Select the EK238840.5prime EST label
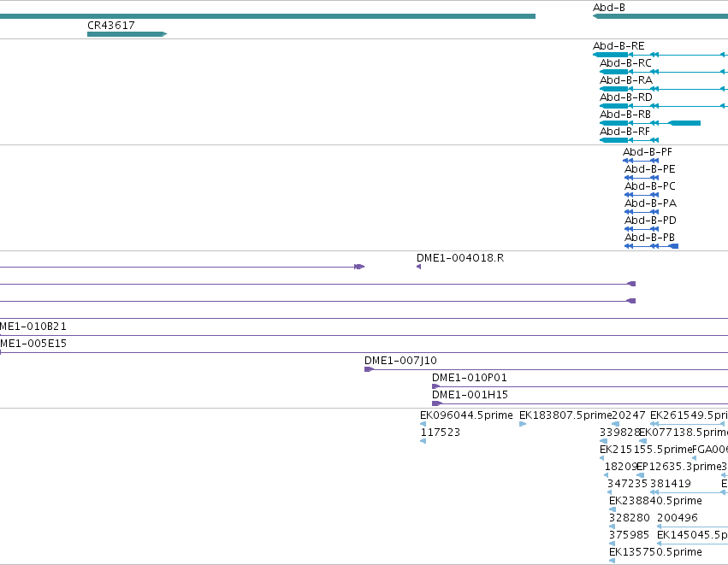 655,501
